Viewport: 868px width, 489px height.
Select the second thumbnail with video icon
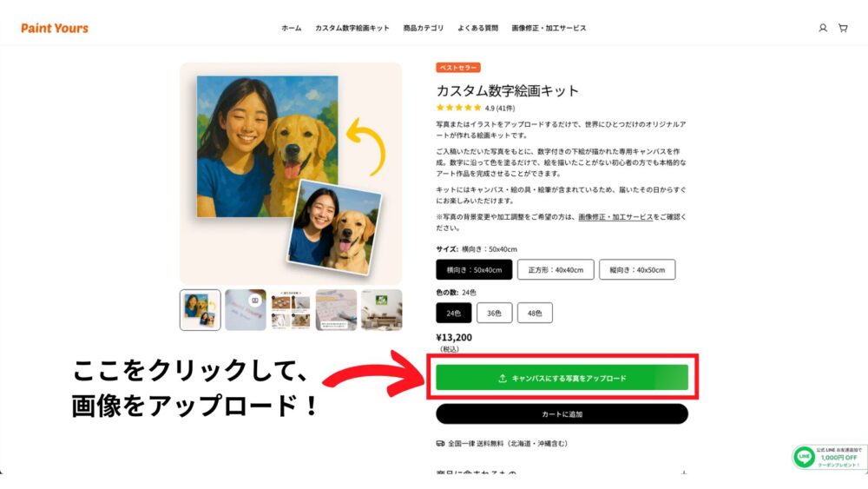pyautogui.click(x=246, y=309)
